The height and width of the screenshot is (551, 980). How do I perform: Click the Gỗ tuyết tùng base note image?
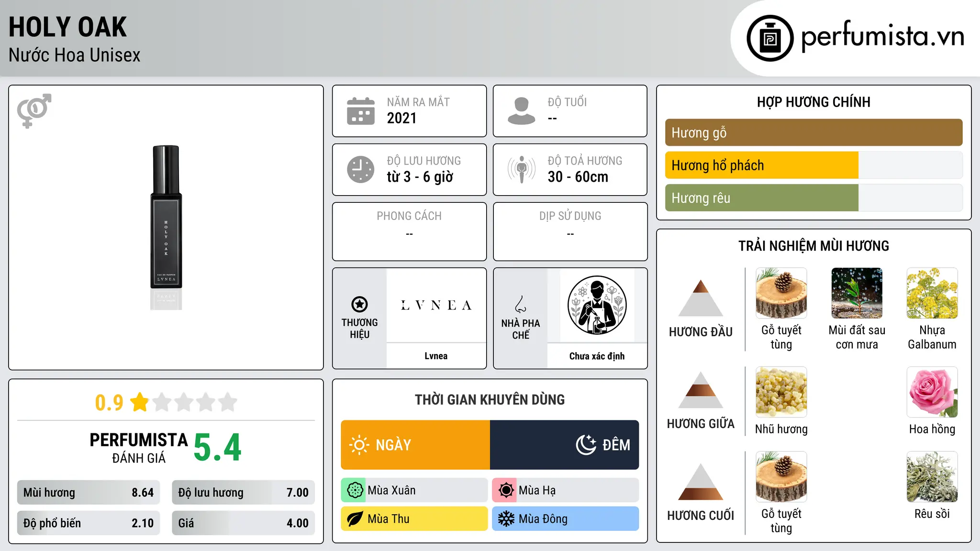[781, 477]
